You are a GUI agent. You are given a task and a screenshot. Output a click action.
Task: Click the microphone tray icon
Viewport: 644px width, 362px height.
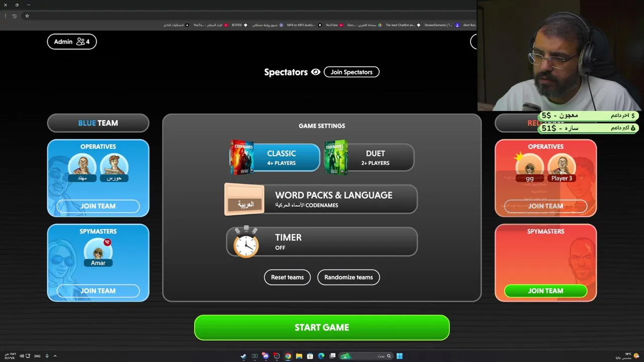click(47, 356)
